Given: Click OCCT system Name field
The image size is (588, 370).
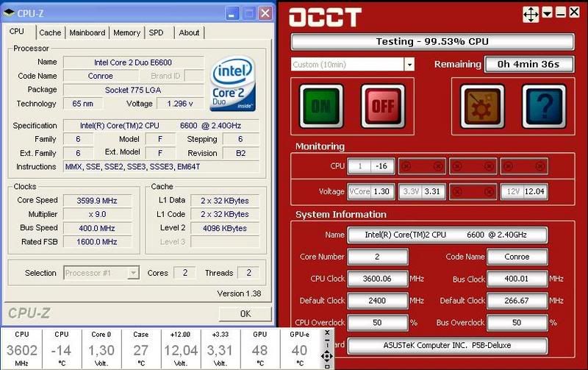Looking at the screenshot, I should 447,235.
